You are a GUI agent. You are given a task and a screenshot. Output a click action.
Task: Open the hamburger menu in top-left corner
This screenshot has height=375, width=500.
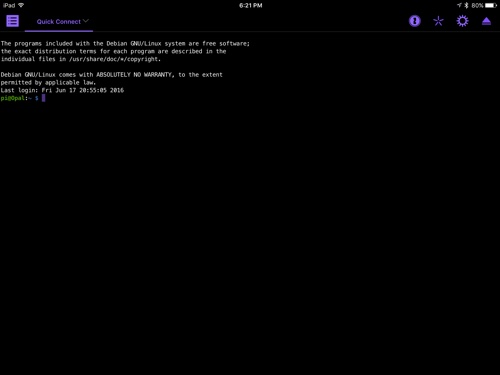tap(13, 21)
